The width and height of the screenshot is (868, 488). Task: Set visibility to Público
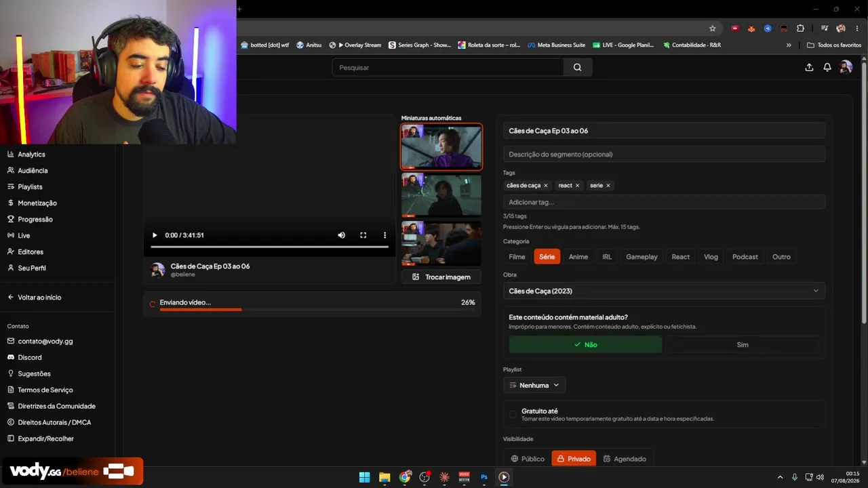(528, 459)
